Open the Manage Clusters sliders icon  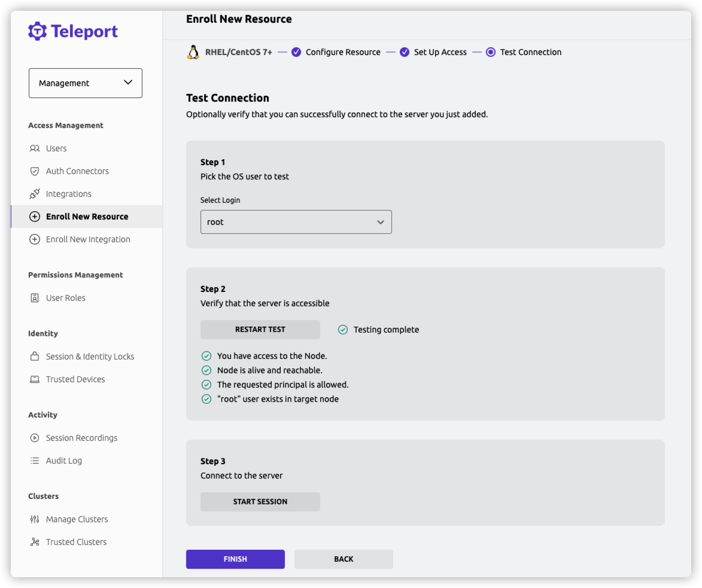(x=35, y=519)
